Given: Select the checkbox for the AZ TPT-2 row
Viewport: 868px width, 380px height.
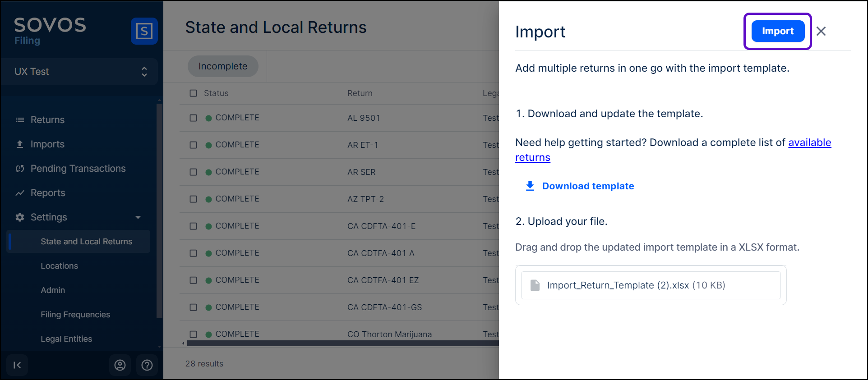Looking at the screenshot, I should [194, 199].
